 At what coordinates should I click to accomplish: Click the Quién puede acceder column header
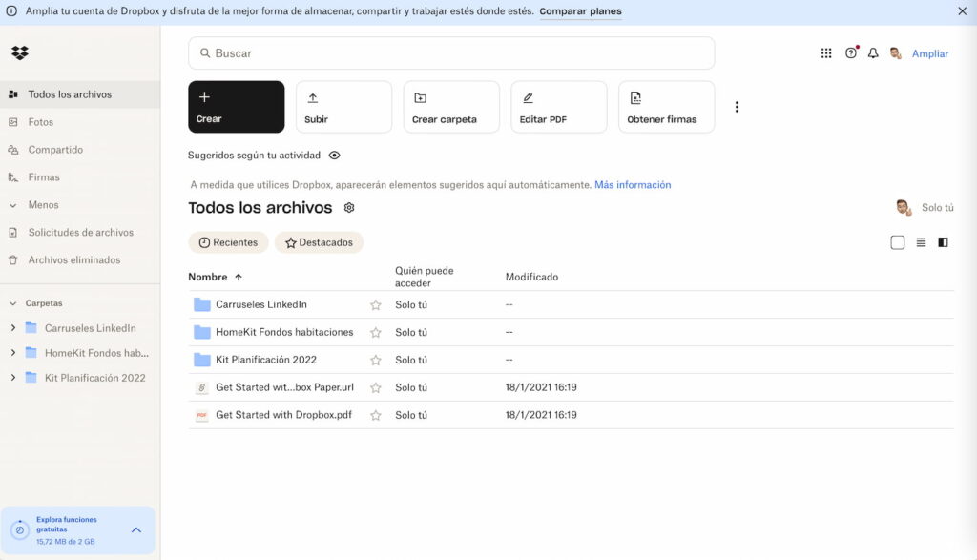(425, 278)
